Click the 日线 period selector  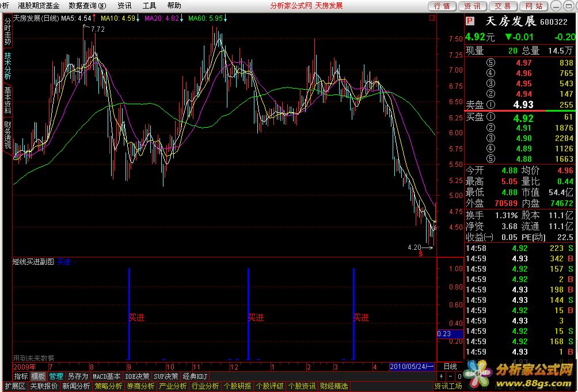(x=450, y=367)
